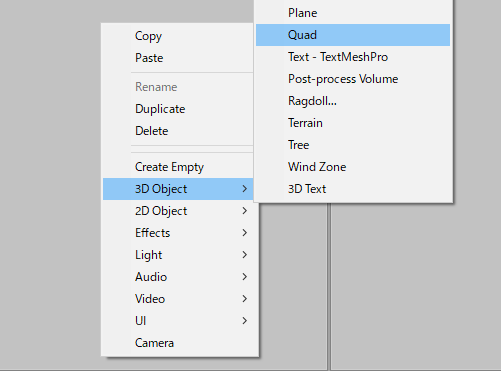Create a Quad from the submenu
Screen dimensions: 501x371
pos(353,35)
